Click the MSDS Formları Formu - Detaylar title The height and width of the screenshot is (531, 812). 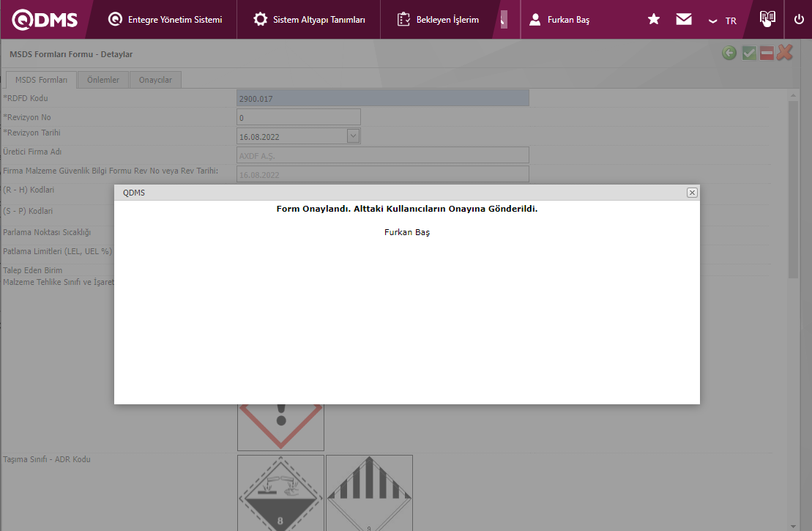71,54
